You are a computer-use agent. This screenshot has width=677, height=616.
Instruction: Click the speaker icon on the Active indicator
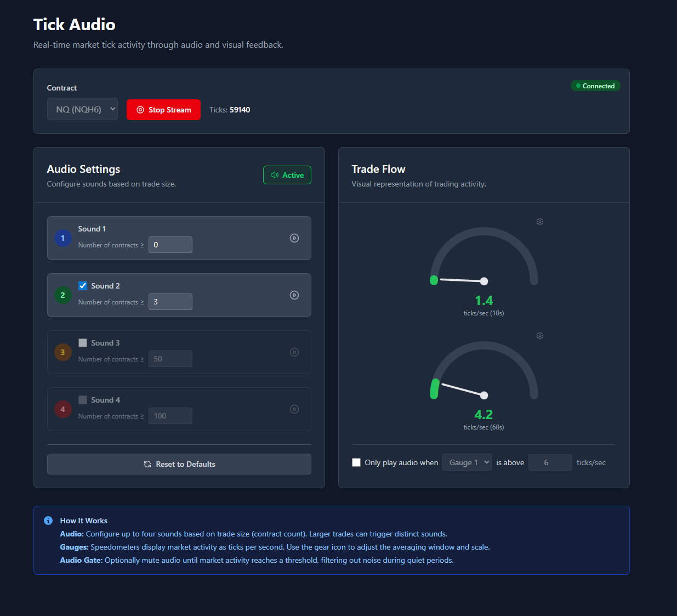tap(275, 174)
